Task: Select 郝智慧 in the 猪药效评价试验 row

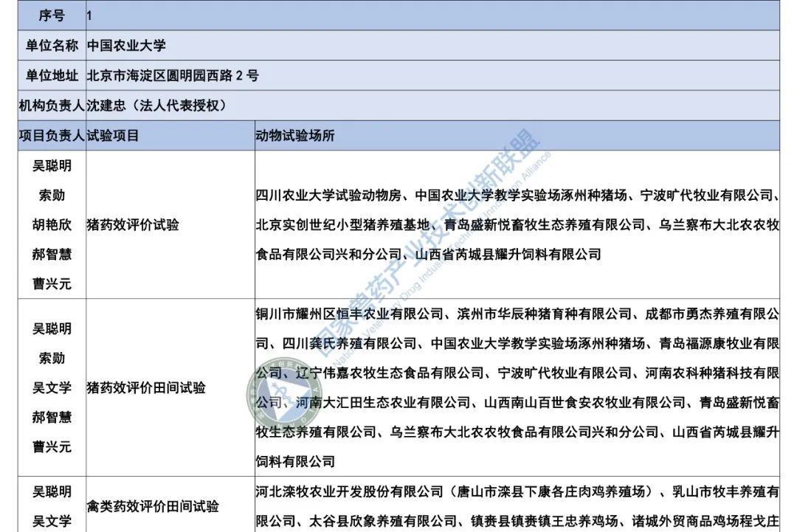Action: point(52,254)
